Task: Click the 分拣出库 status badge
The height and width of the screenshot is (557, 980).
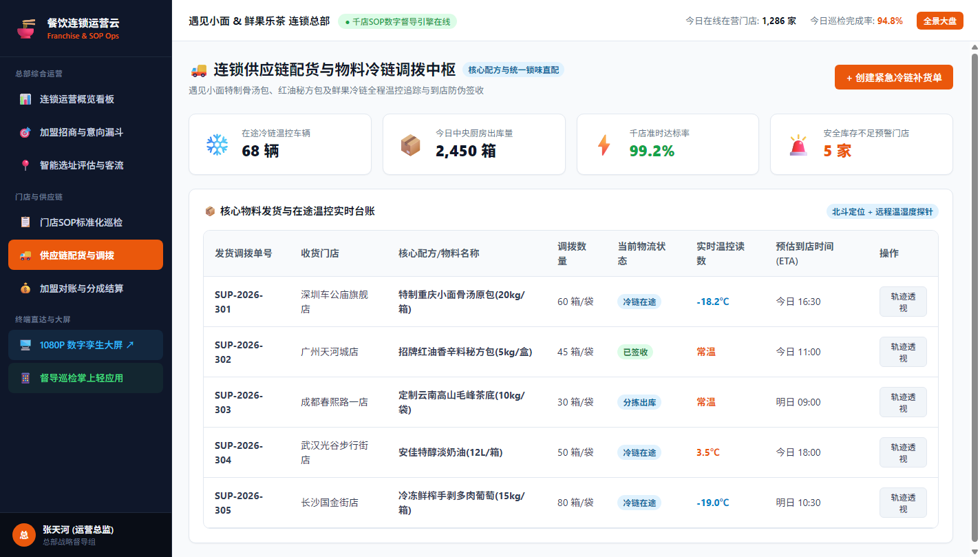Action: click(639, 402)
